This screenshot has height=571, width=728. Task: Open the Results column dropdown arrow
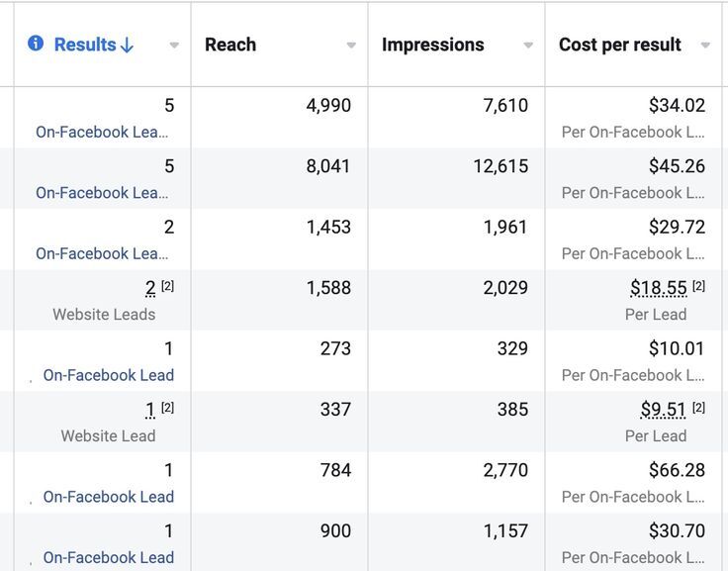174,46
